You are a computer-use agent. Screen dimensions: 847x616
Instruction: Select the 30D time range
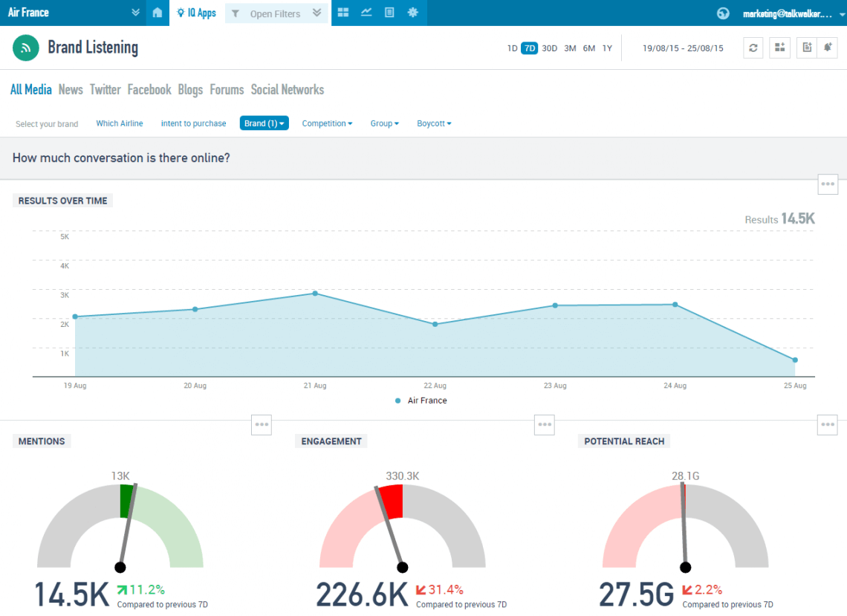(x=549, y=48)
